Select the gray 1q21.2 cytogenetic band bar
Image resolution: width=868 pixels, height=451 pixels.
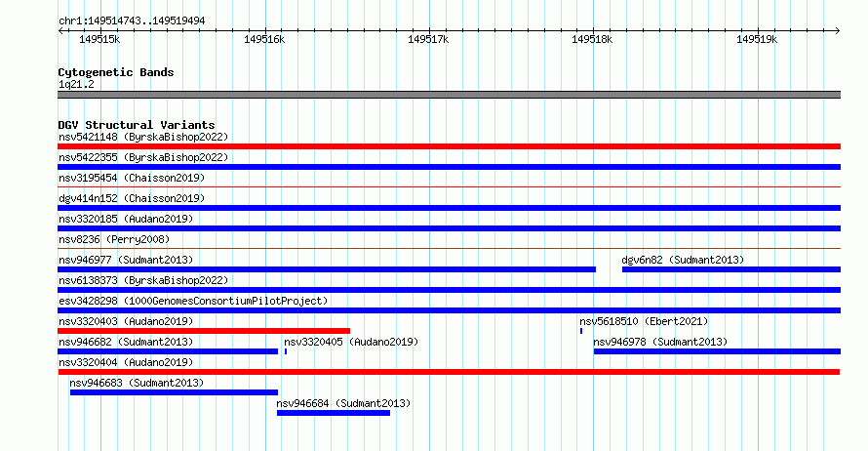click(x=449, y=95)
